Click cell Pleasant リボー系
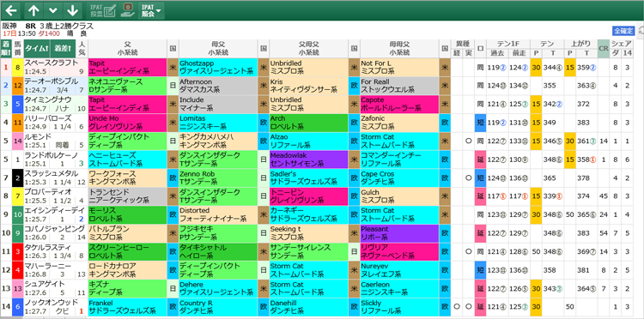The width and height of the screenshot is (644, 319). (x=399, y=233)
